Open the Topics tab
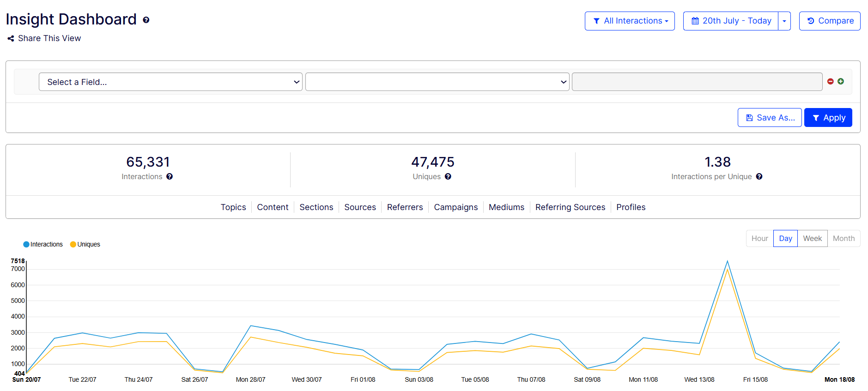Viewport: 868px width, 391px height. [x=233, y=207]
